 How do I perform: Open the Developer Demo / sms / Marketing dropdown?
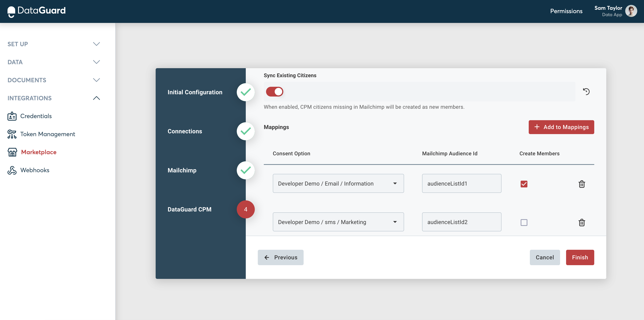point(338,222)
